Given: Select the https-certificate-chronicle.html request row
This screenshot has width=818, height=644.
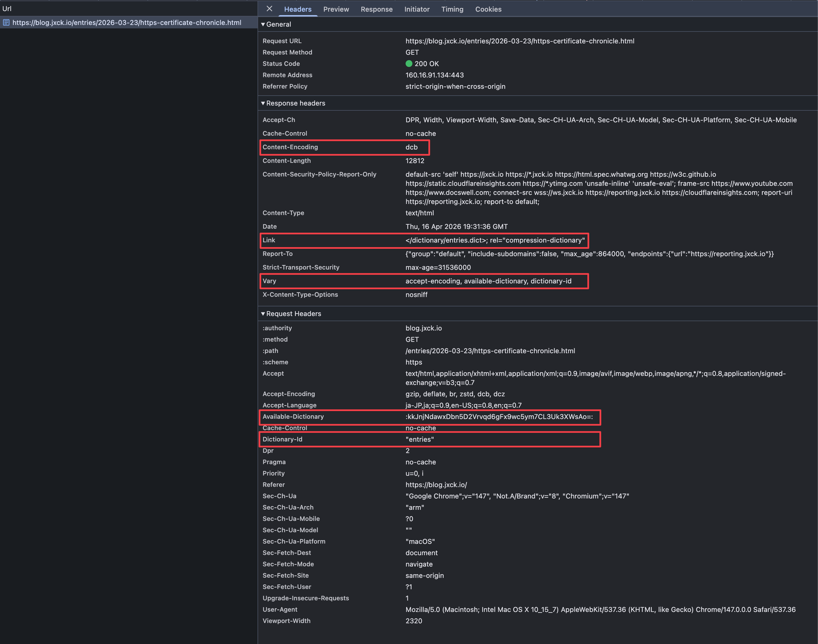Looking at the screenshot, I should pyautogui.click(x=127, y=23).
